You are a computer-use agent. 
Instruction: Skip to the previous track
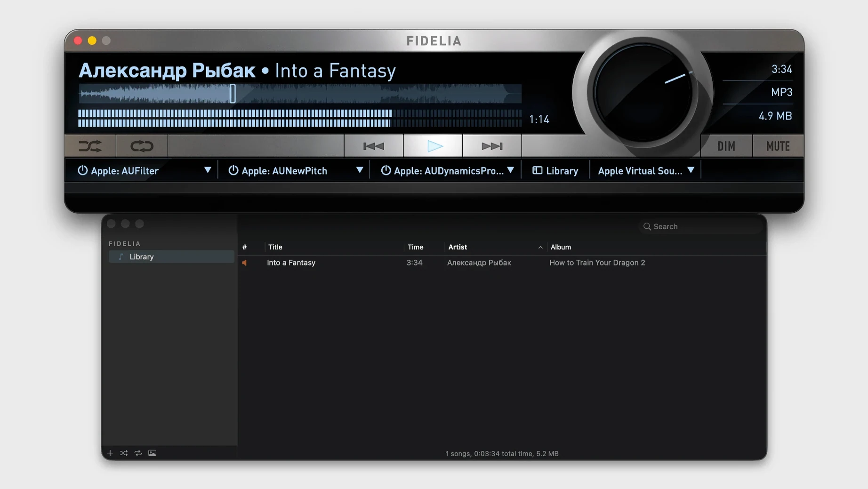coord(374,146)
